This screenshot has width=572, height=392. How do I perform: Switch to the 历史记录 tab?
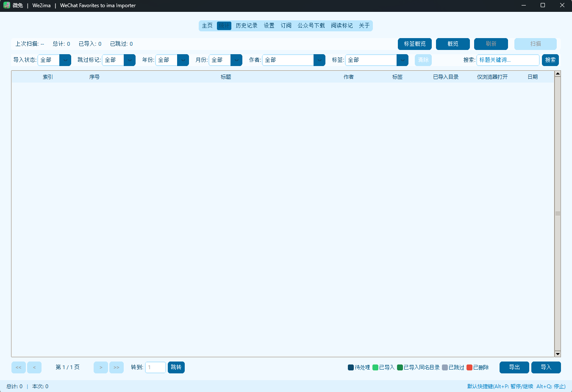247,26
